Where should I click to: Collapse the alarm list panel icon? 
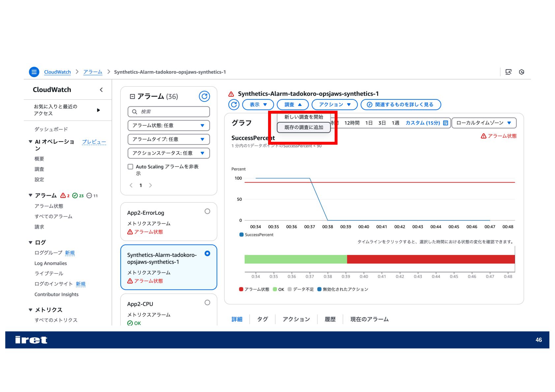(x=132, y=97)
